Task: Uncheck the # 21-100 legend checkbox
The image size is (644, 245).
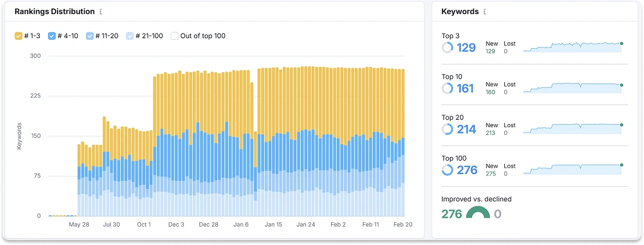Action: tap(130, 35)
